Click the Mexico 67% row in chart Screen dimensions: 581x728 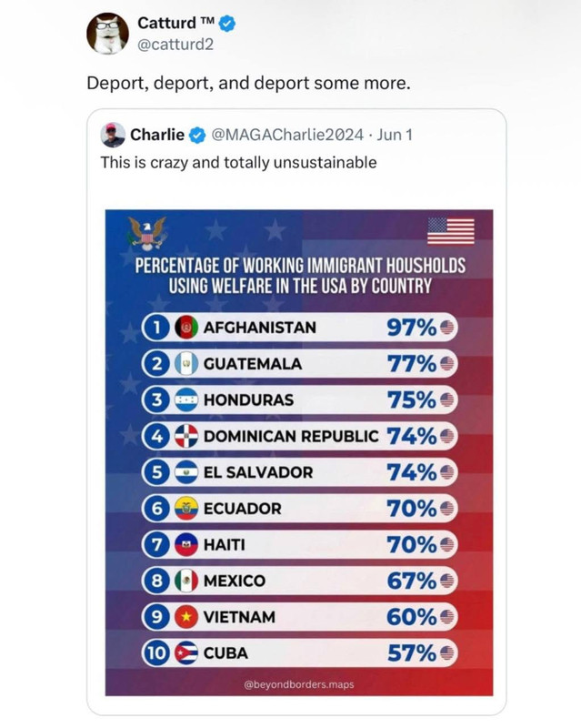[x=300, y=581]
